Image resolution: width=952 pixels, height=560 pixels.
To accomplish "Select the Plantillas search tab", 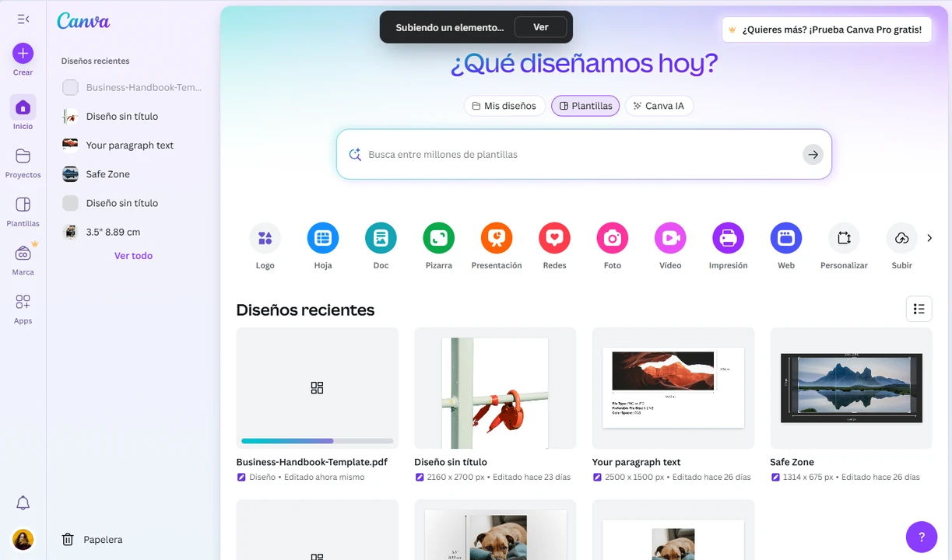I will pos(585,106).
